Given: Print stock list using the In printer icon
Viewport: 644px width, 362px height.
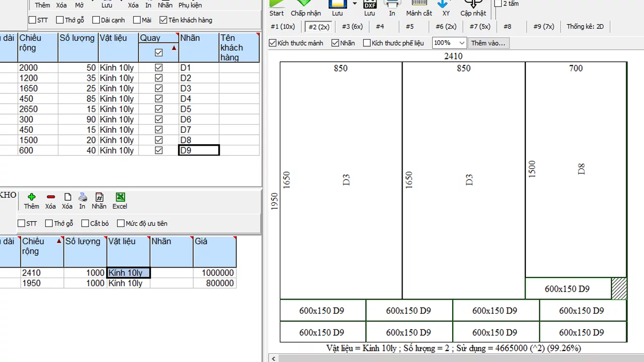Looking at the screenshot, I should click(83, 197).
